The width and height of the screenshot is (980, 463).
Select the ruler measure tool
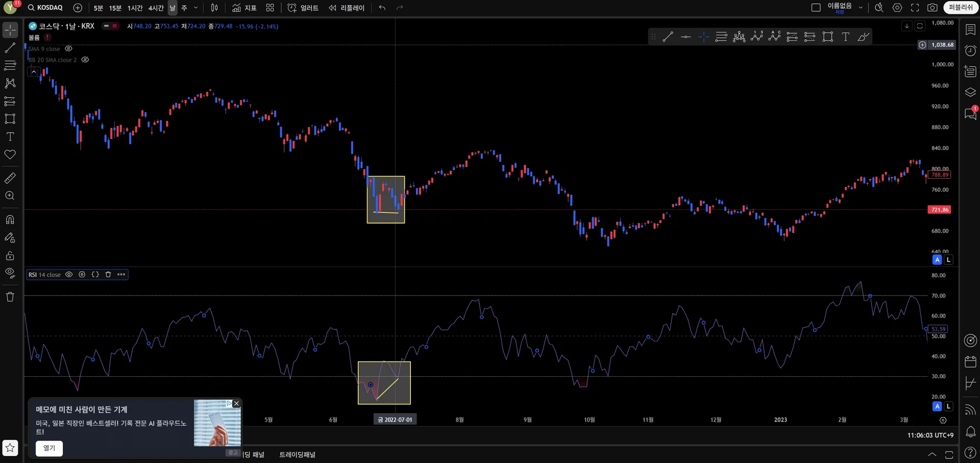10,178
